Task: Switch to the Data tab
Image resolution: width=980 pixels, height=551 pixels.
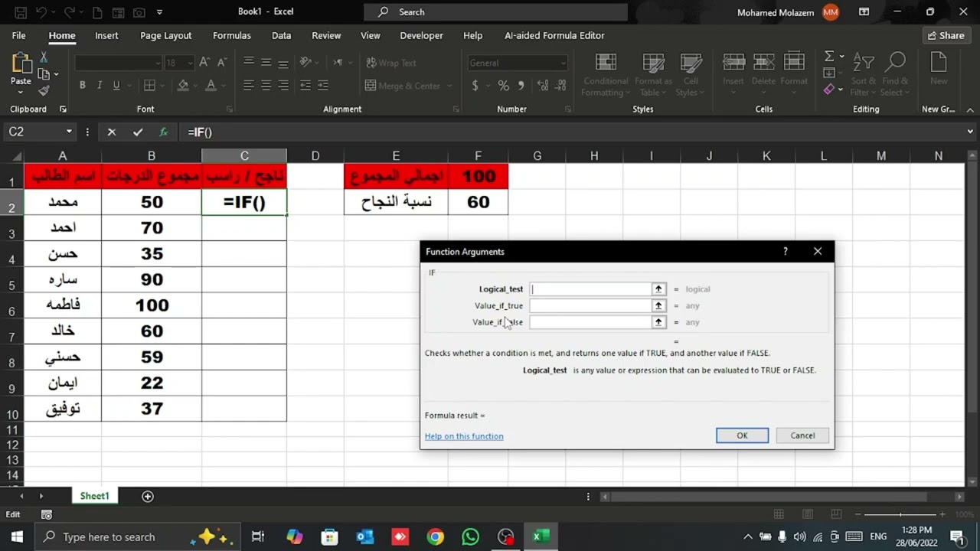Action: pos(281,35)
